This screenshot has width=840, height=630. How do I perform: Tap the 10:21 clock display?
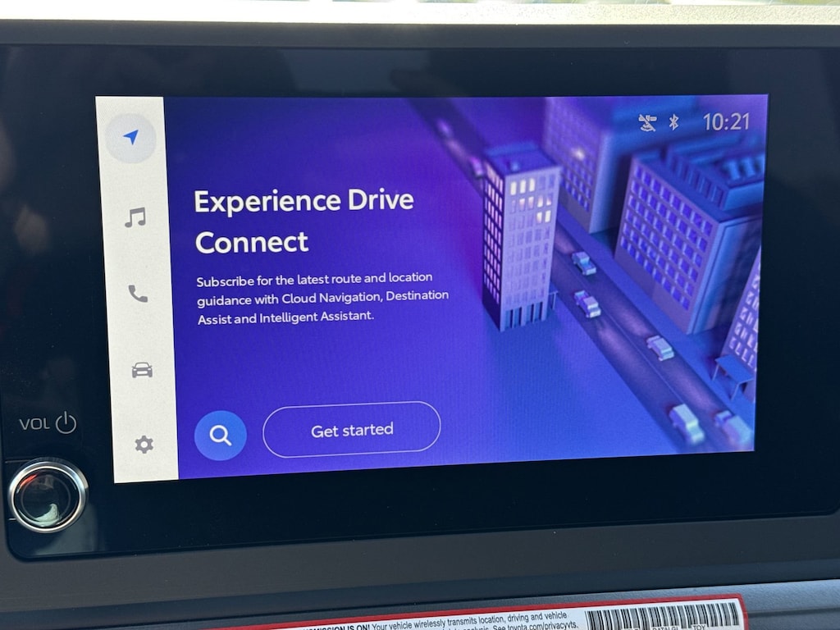coord(726,122)
